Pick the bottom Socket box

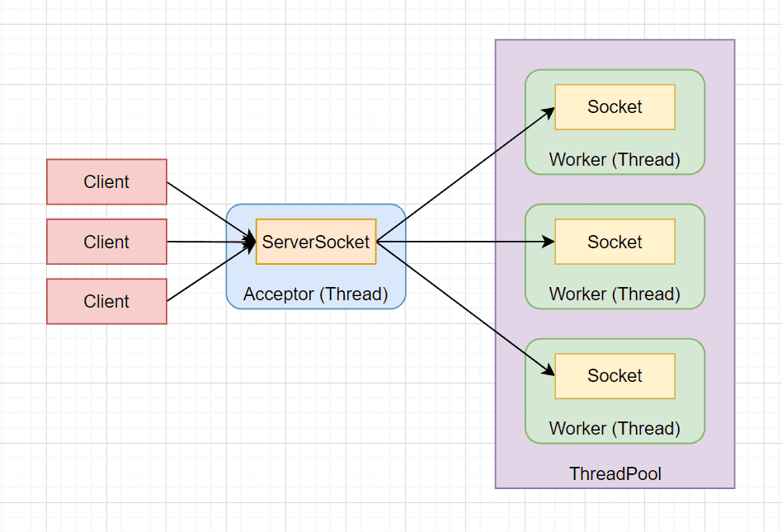[615, 375]
